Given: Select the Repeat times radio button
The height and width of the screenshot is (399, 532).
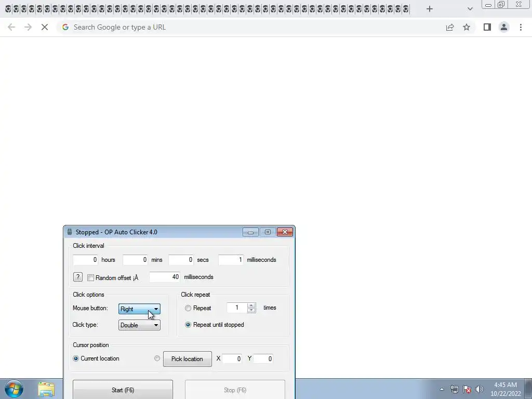Looking at the screenshot, I should coord(188,308).
